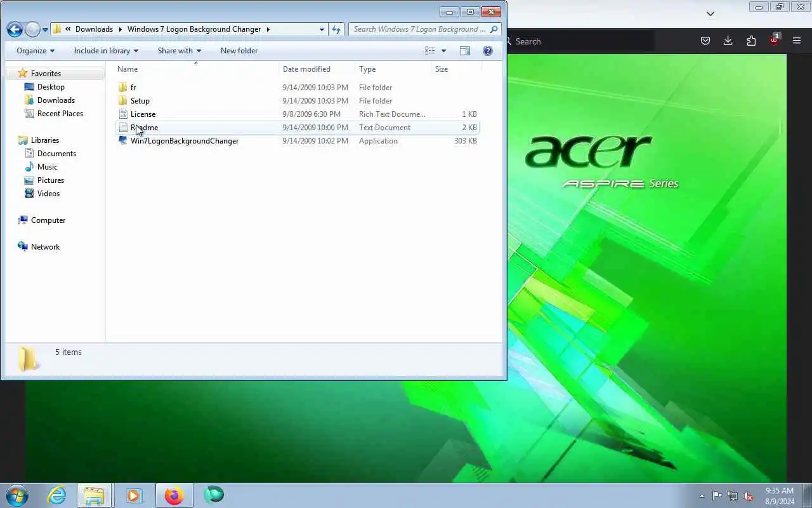The image size is (812, 508).
Task: Open the view options dropdown arrow
Action: pyautogui.click(x=443, y=51)
